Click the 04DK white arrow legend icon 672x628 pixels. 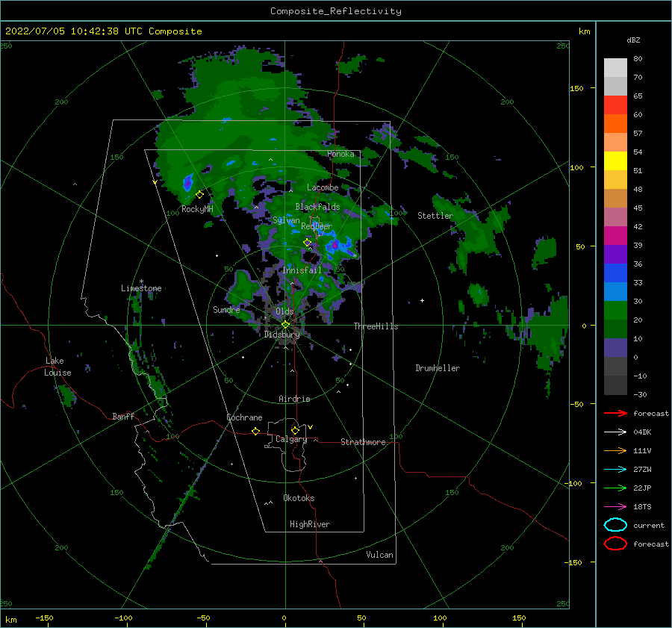point(615,432)
